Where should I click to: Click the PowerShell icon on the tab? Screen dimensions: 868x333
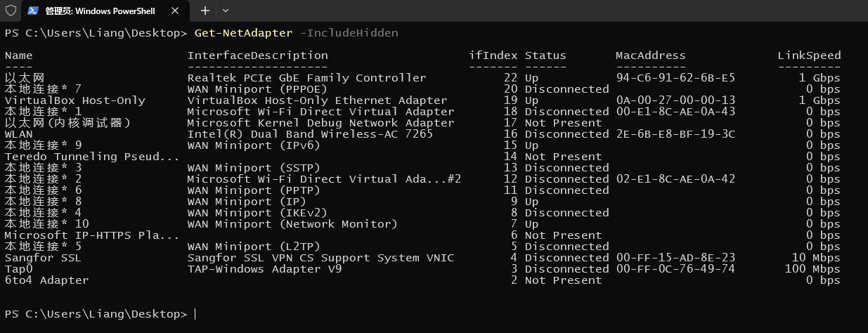(x=33, y=11)
